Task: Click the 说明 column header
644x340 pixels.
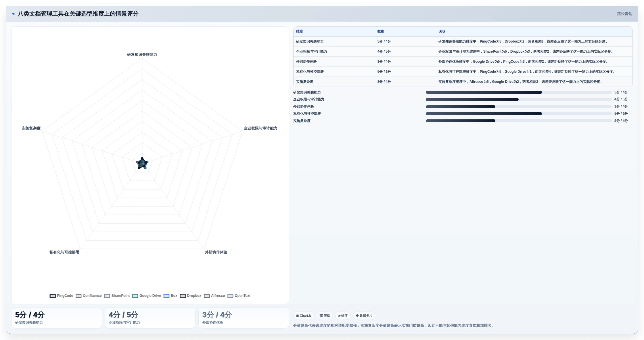Action: pos(442,31)
